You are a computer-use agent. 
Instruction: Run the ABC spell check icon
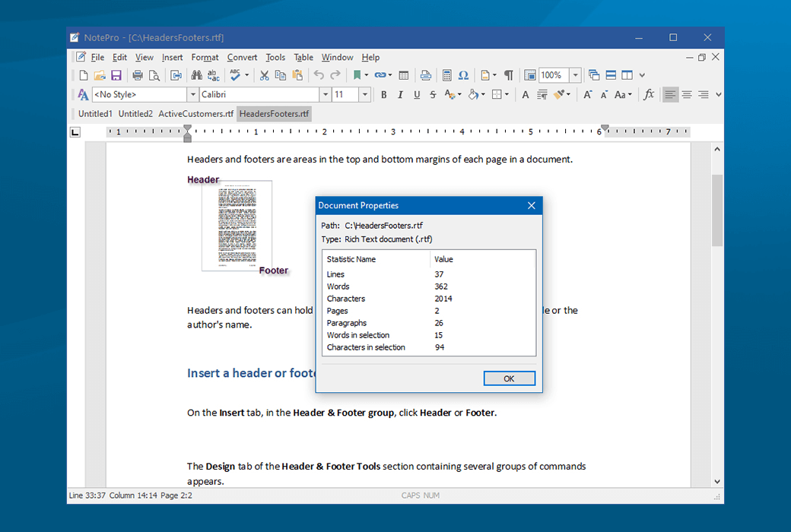tap(235, 76)
